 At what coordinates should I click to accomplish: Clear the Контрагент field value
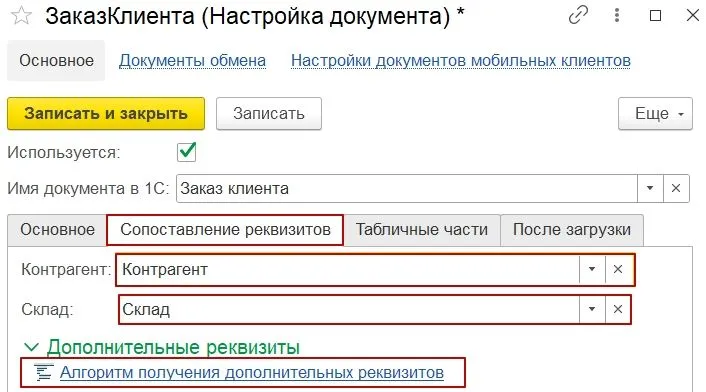[x=618, y=270]
